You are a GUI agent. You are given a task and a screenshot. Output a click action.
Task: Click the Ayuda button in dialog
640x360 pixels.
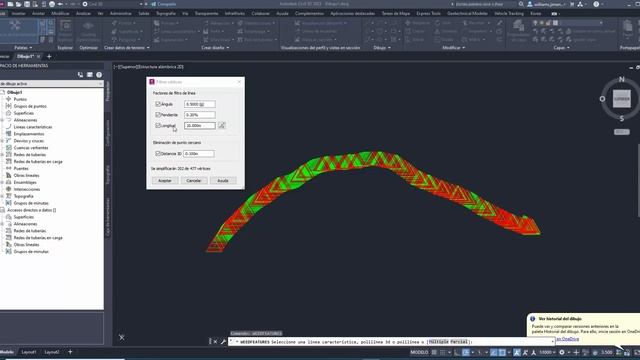click(223, 180)
